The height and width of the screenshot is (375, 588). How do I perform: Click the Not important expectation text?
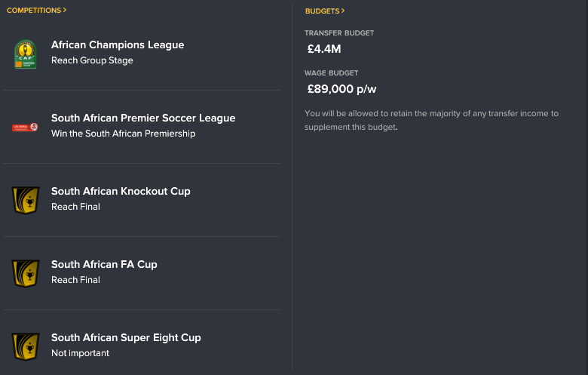point(80,353)
